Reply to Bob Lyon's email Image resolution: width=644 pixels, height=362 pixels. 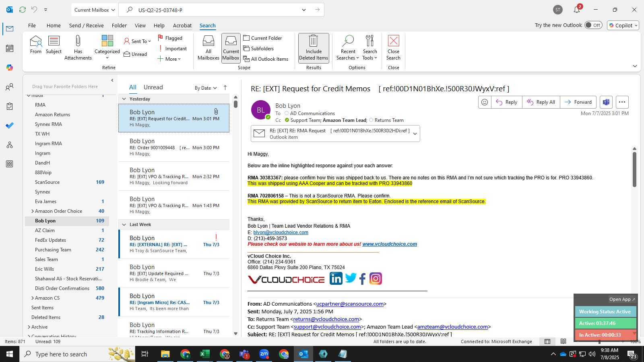click(x=506, y=102)
